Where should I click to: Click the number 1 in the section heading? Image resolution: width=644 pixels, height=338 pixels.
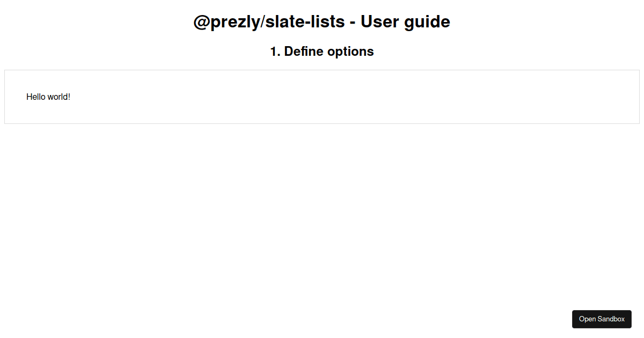(273, 52)
